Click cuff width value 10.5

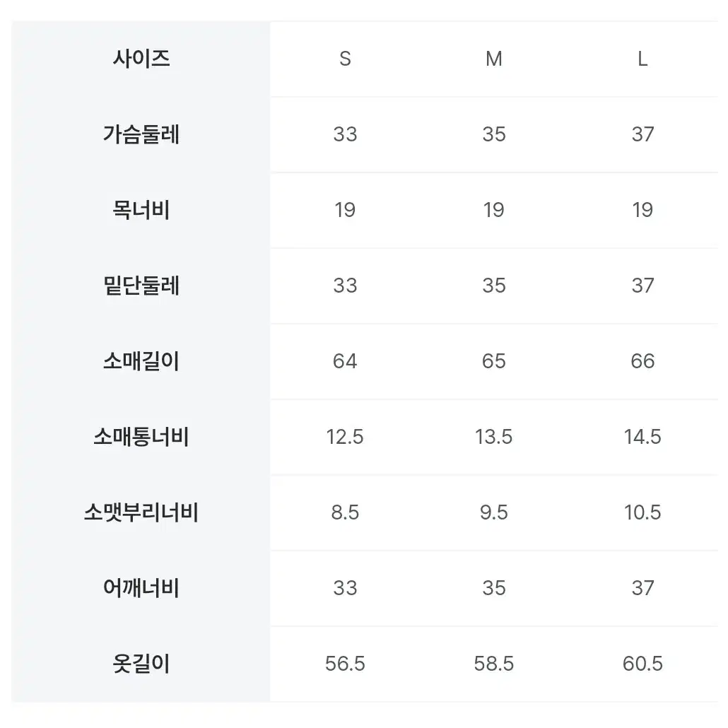(642, 512)
